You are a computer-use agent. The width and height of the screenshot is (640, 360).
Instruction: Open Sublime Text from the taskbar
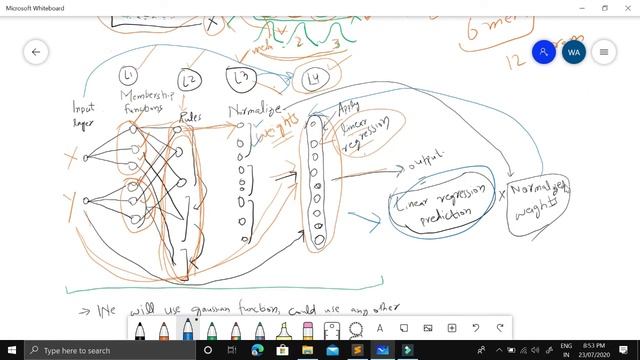point(357,350)
